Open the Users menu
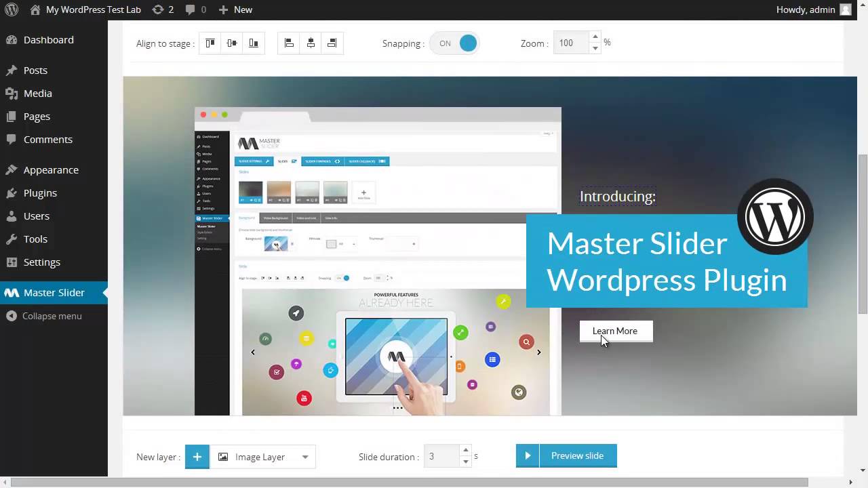This screenshot has width=868, height=488. (x=37, y=216)
